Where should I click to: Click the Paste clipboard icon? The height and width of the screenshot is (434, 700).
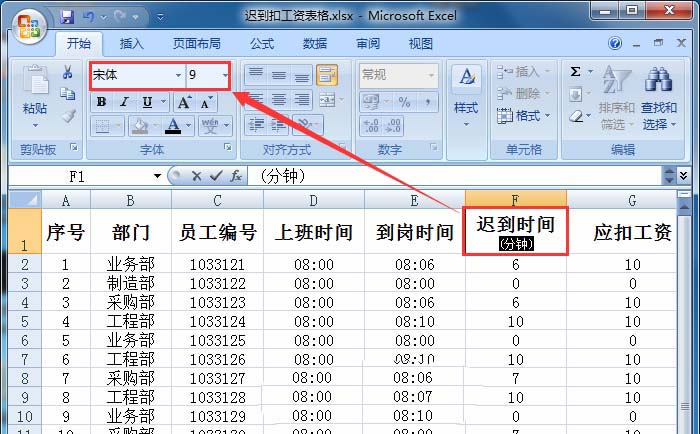coord(35,80)
